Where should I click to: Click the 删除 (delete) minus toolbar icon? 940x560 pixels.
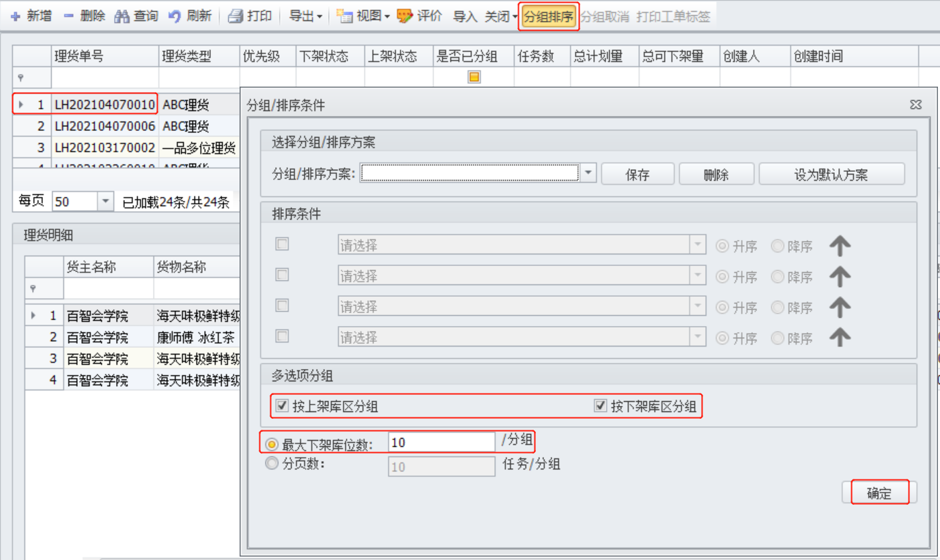click(68, 16)
